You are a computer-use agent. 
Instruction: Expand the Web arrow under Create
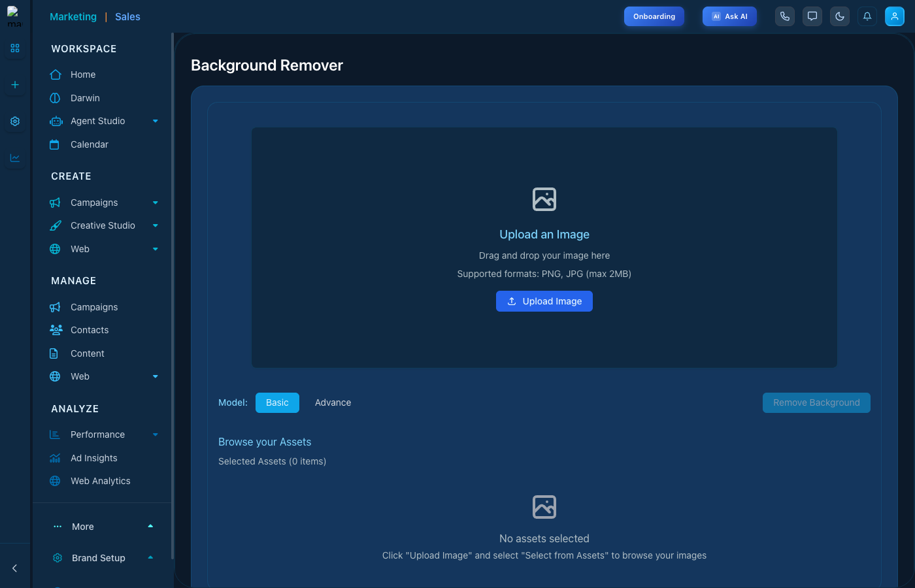point(156,249)
